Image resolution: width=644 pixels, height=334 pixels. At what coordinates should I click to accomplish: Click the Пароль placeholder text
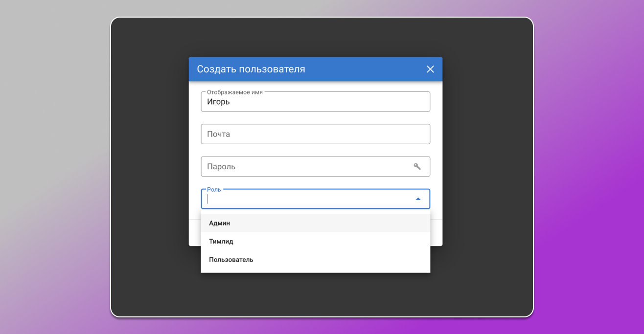pyautogui.click(x=222, y=166)
